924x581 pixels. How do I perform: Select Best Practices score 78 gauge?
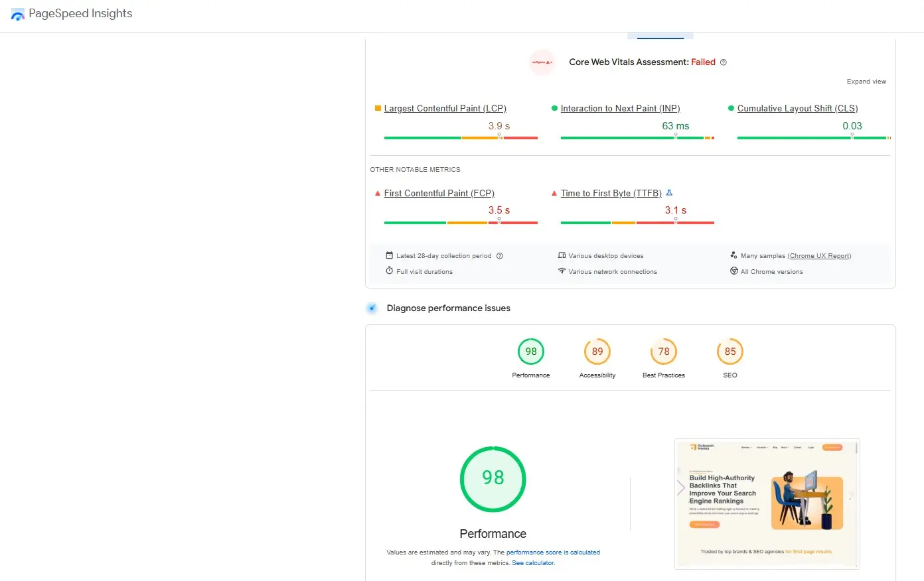point(663,358)
